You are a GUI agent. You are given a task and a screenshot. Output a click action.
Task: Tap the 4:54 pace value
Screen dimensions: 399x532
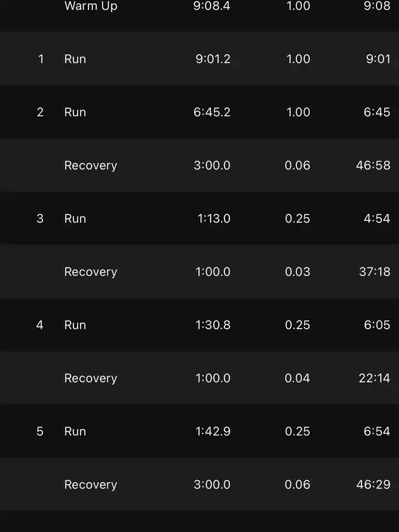(x=377, y=219)
